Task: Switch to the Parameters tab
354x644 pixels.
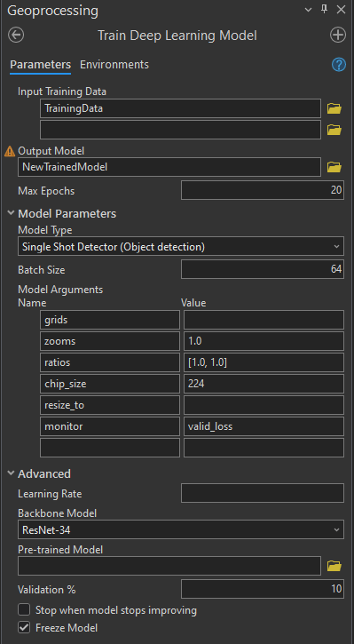Action: tap(40, 65)
